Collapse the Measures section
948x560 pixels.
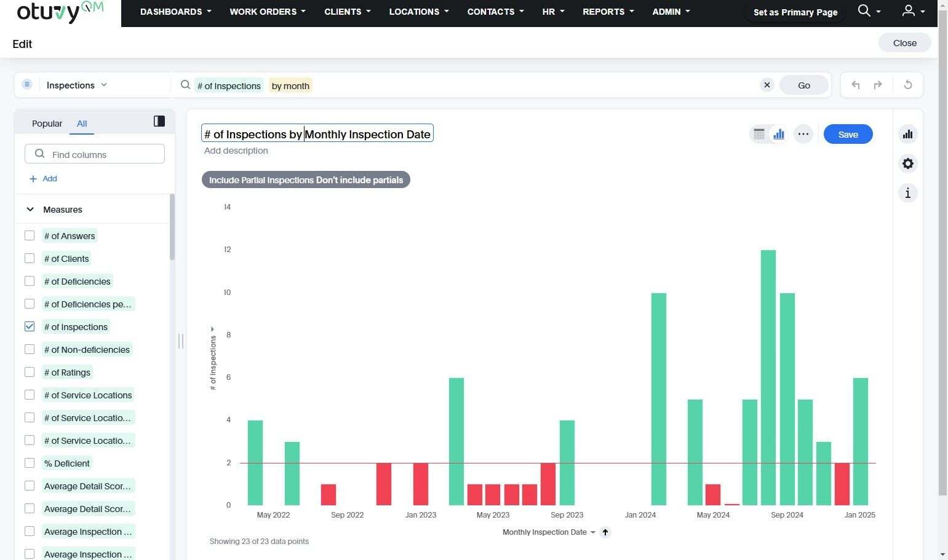pyautogui.click(x=30, y=210)
